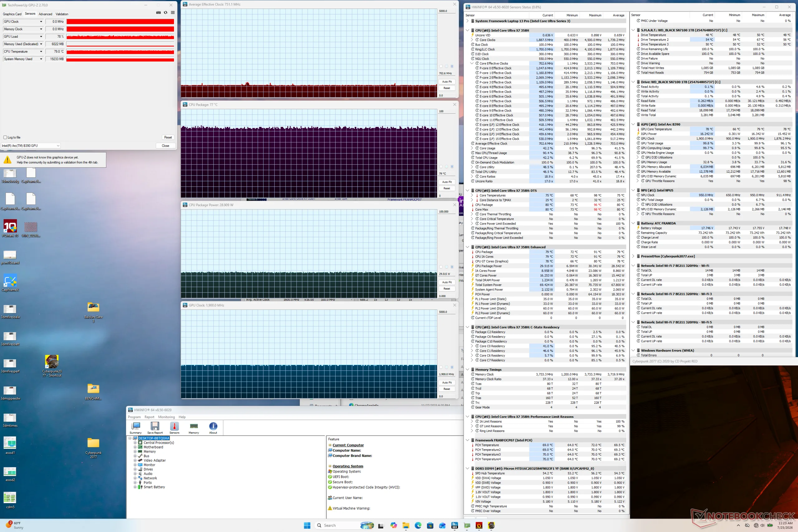This screenshot has width=798, height=532.
Task: Open the PCMark 10 desktop shortcut
Action: coord(10,228)
